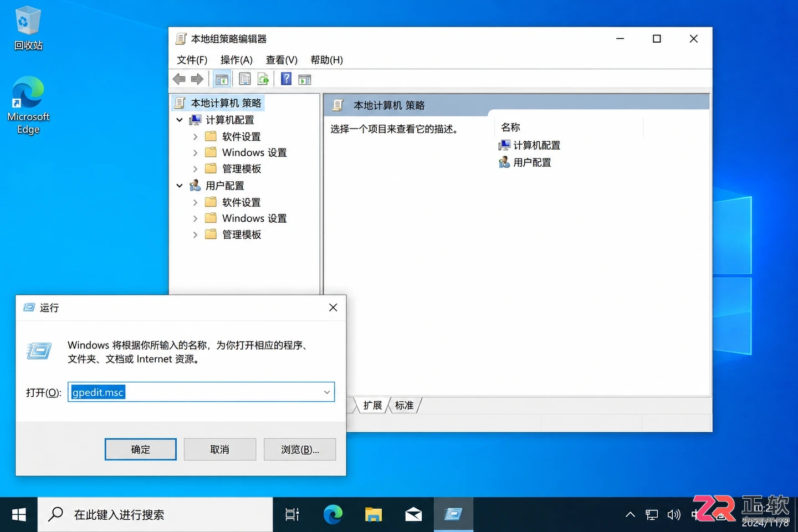Open the 查看(V) menu
This screenshot has width=798, height=532.
point(282,60)
